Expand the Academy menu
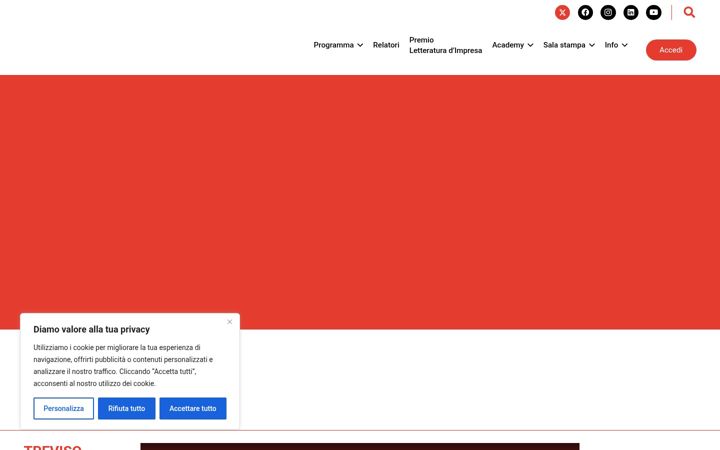Image resolution: width=720 pixels, height=450 pixels. pyautogui.click(x=512, y=45)
